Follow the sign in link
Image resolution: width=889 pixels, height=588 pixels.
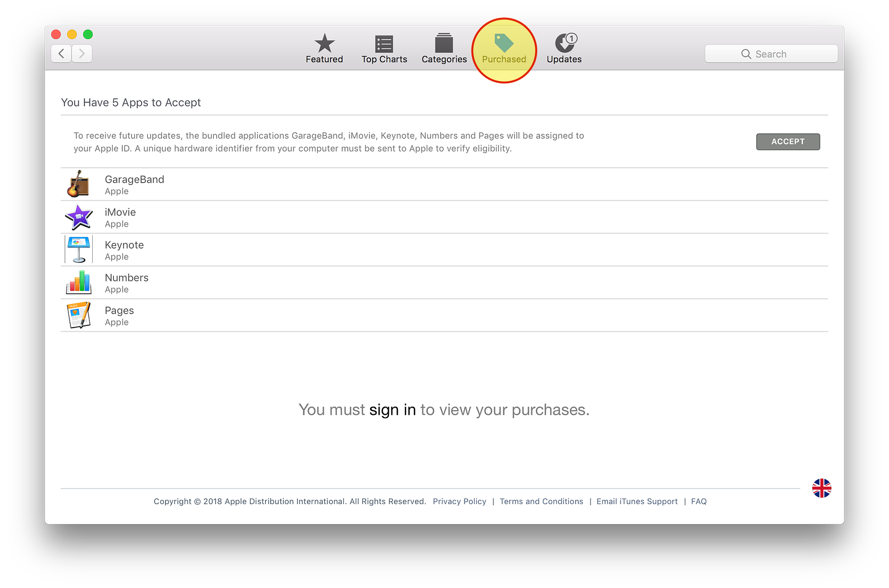[393, 410]
